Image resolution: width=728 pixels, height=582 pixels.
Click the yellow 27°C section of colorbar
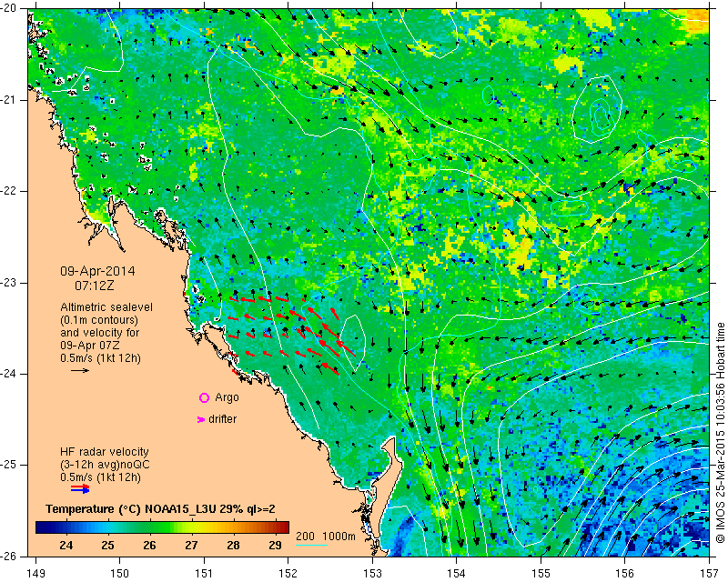191,527
